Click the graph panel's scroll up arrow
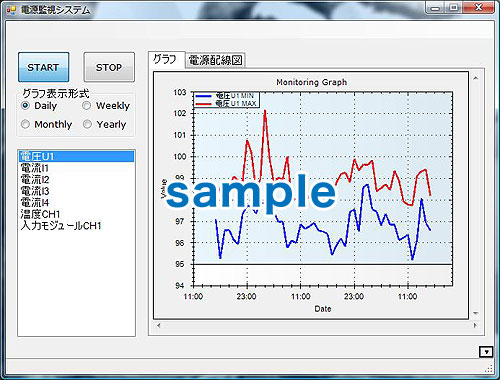 click(x=476, y=78)
